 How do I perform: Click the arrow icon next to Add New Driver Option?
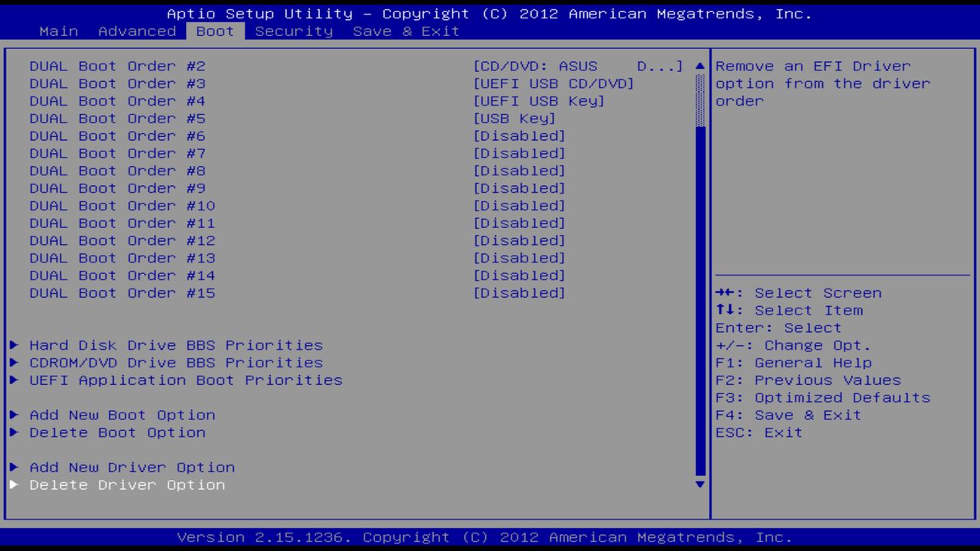click(x=14, y=467)
